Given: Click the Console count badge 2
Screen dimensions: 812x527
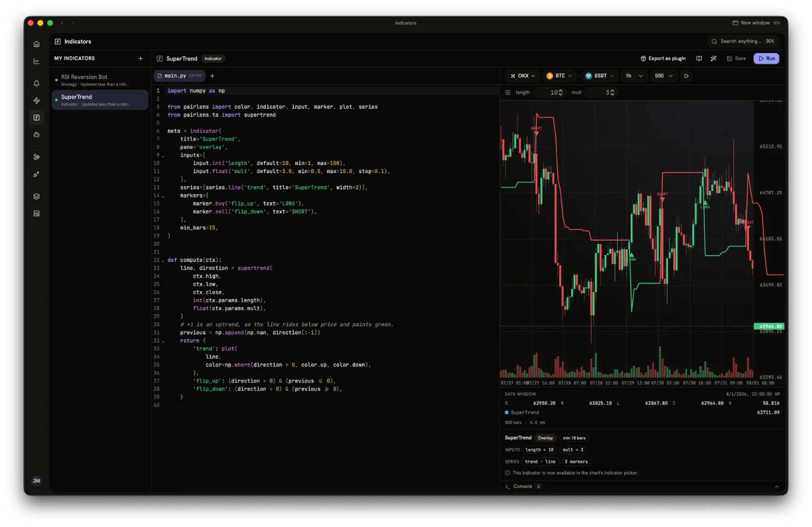Looking at the screenshot, I should click(x=539, y=486).
